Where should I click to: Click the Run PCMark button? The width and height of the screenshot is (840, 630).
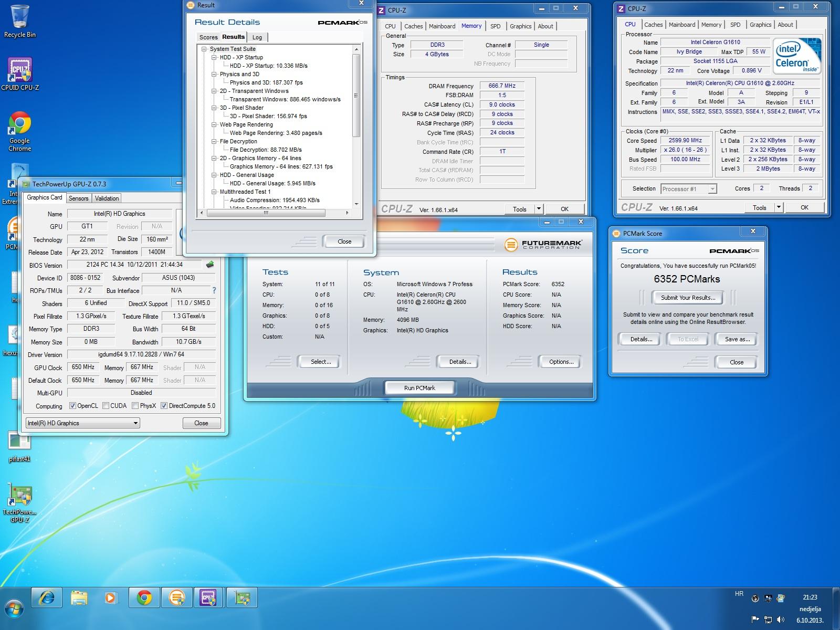[419, 388]
